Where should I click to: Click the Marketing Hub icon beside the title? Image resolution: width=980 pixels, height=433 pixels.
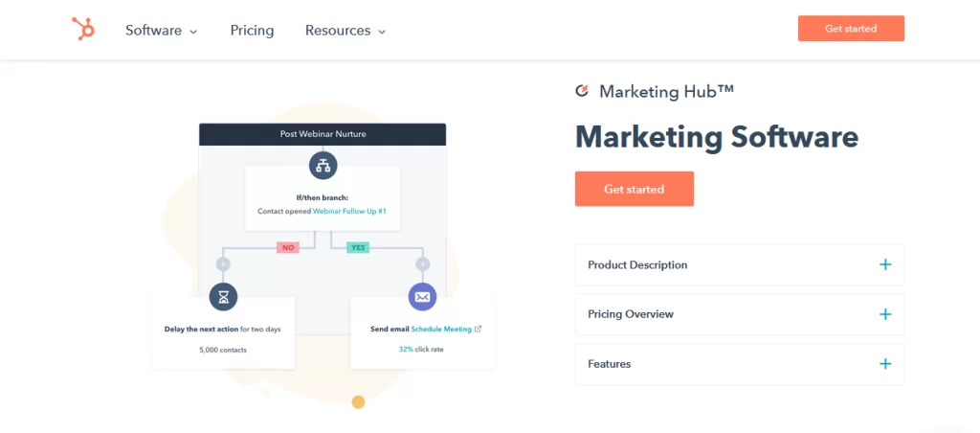(x=582, y=91)
